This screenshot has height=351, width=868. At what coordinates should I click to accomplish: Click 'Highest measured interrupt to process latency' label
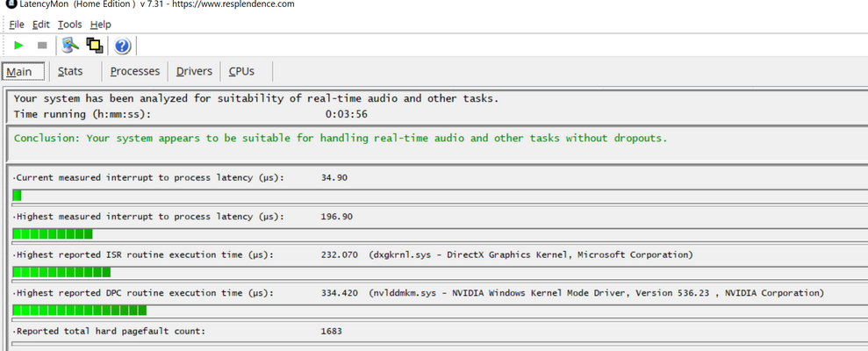(x=148, y=217)
